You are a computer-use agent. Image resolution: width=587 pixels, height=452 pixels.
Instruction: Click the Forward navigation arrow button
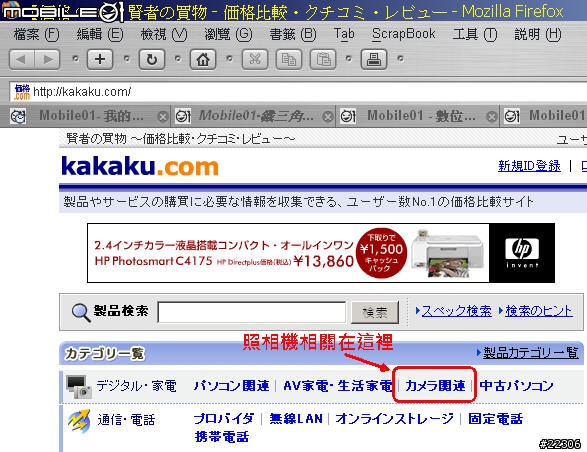click(x=47, y=59)
